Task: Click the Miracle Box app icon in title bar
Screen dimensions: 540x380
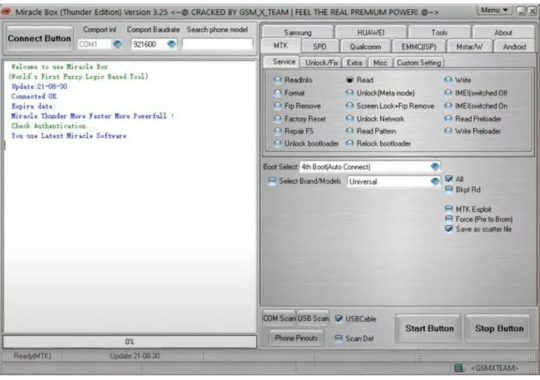Action: coord(6,12)
